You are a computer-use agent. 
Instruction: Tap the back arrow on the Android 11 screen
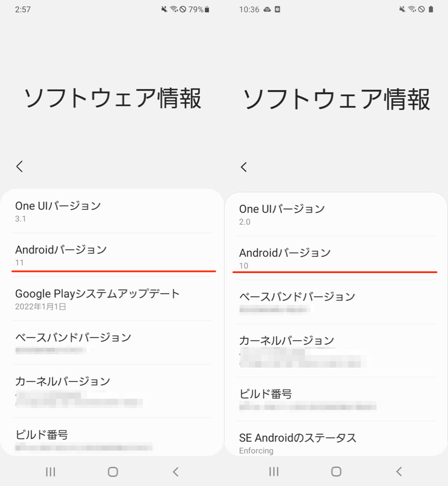click(x=20, y=166)
